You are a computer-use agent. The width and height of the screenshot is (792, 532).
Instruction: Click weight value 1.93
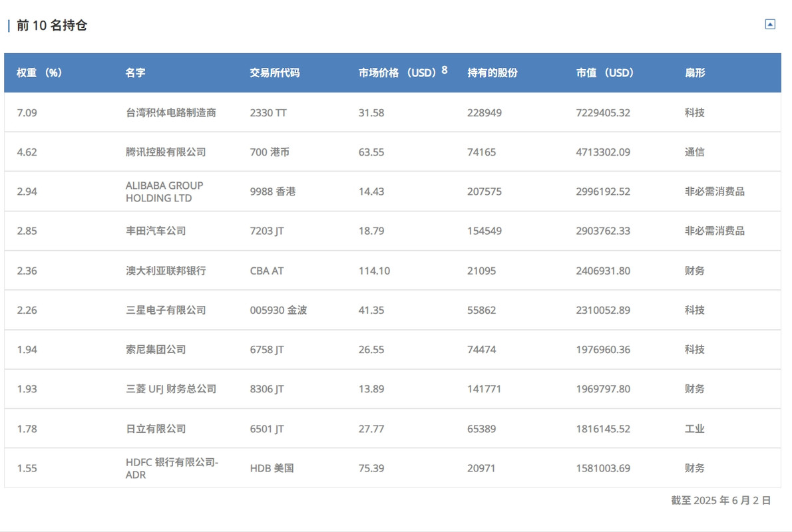(x=27, y=388)
